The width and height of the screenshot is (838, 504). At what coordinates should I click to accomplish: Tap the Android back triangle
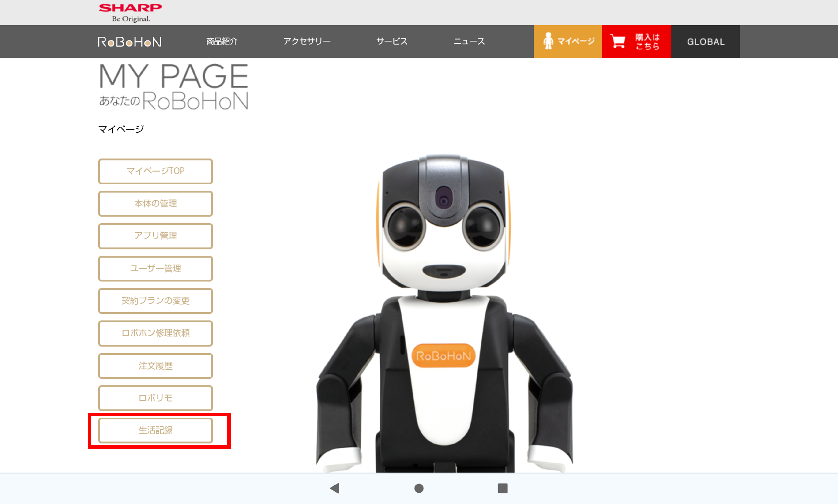pyautogui.click(x=335, y=488)
